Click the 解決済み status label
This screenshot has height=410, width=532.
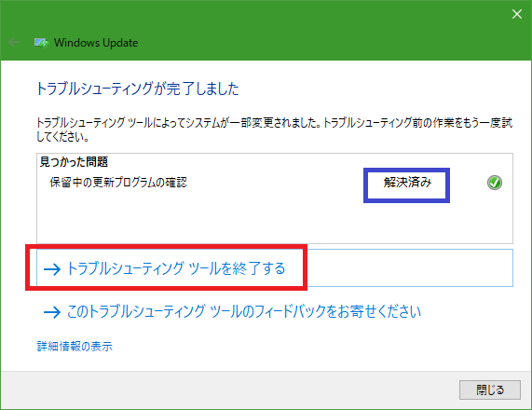[x=407, y=183]
